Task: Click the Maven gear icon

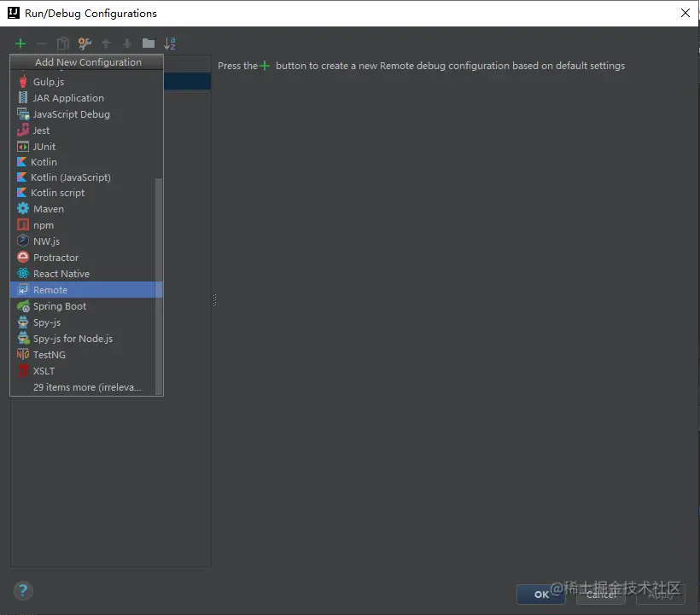Action: (x=23, y=209)
